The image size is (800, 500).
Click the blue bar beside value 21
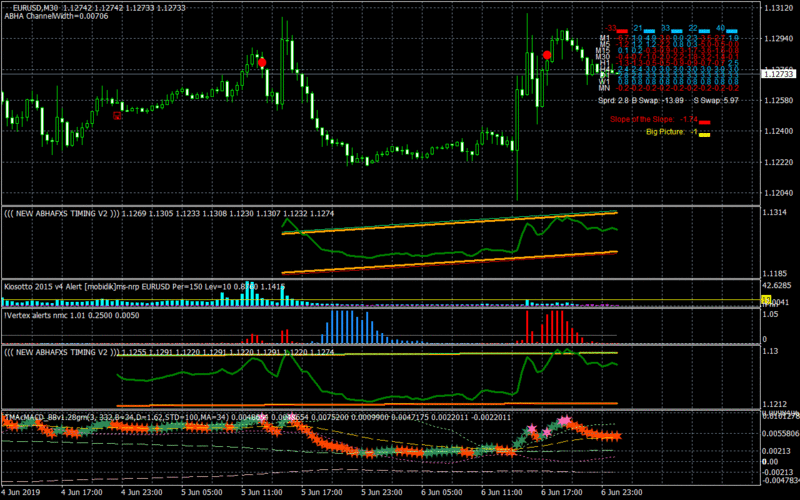point(650,32)
